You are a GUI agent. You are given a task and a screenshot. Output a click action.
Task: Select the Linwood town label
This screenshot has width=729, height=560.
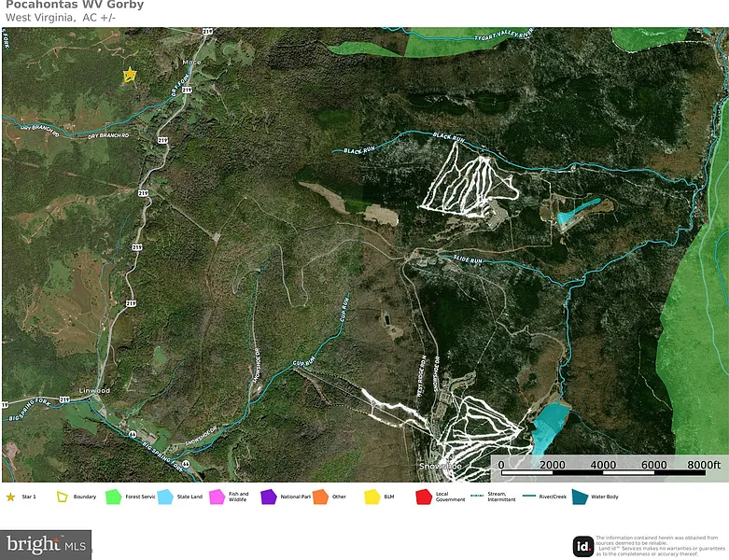point(94,389)
